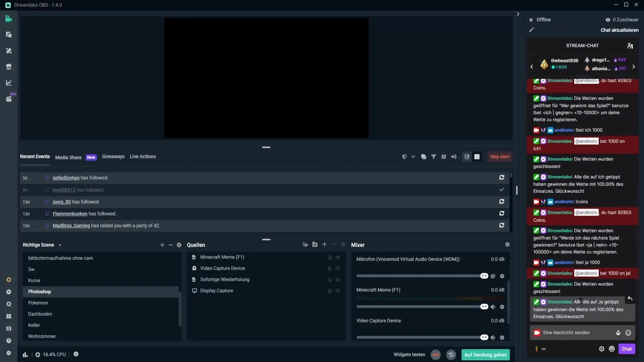The image size is (644, 362).
Task: Open chat settings gear icon
Action: pyautogui.click(x=602, y=349)
